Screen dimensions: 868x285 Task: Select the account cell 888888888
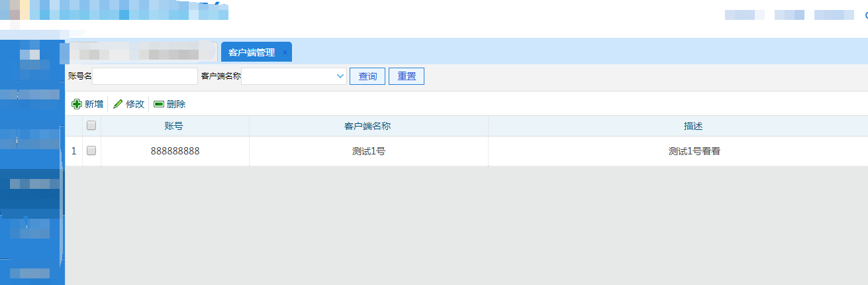175,151
